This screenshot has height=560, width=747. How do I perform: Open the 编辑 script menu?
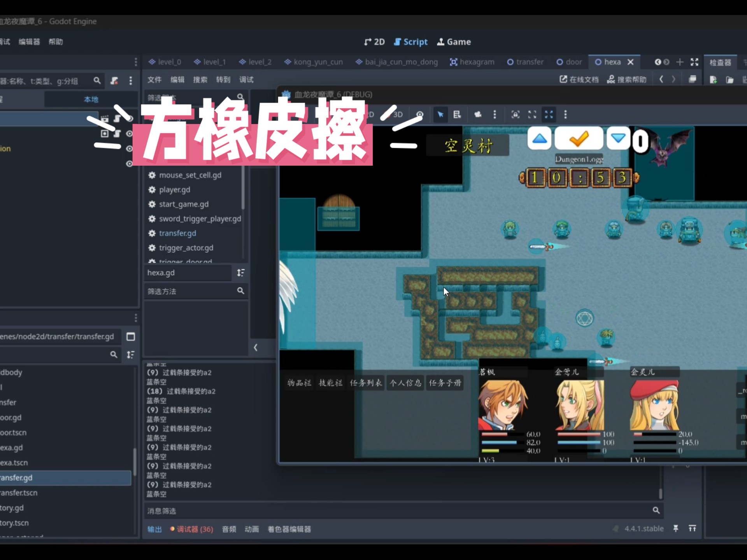click(x=177, y=79)
